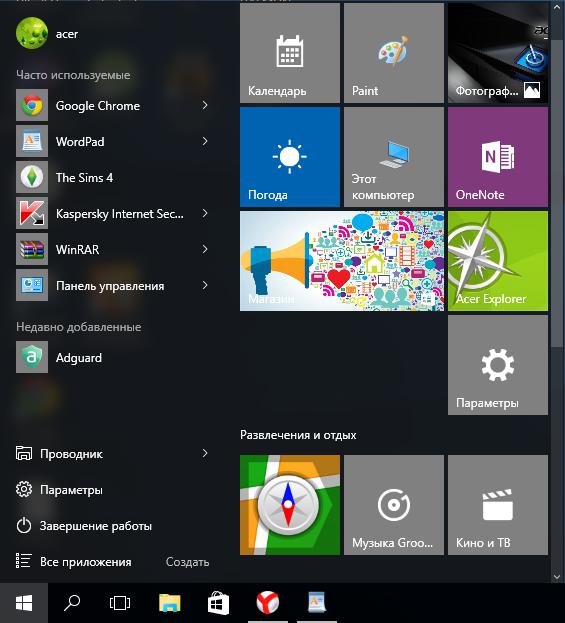Image resolution: width=565 pixels, height=623 pixels.
Task: Click the Развлечения и отдых group header
Action: 298,435
